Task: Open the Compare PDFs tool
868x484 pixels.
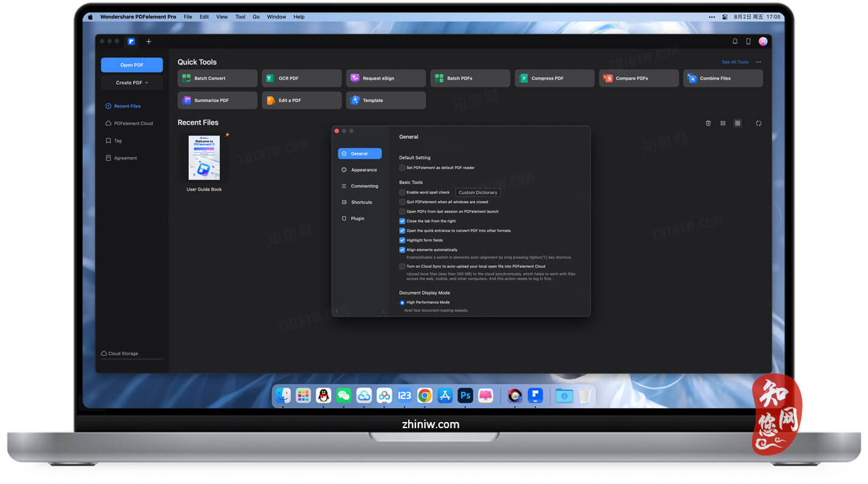Action: (x=639, y=78)
